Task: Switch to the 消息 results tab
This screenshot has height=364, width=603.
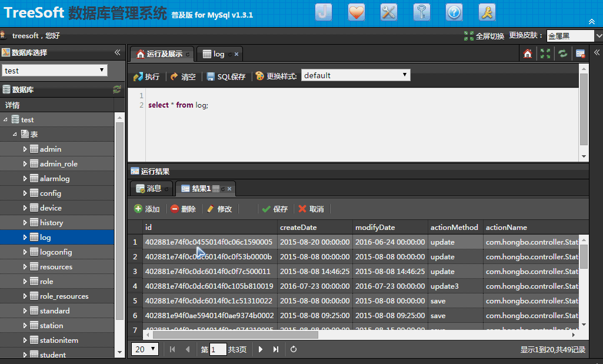Action: 151,188
